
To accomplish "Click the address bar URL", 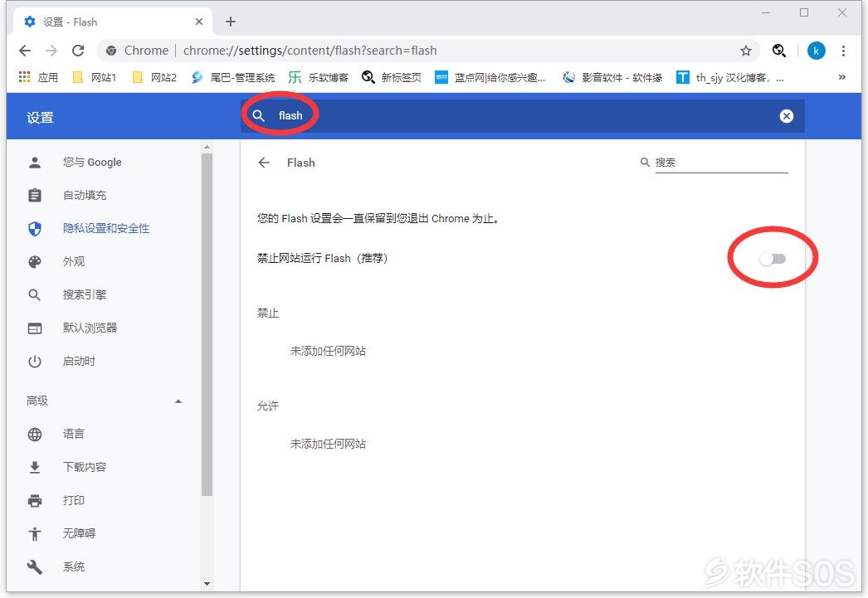I will pyautogui.click(x=310, y=51).
